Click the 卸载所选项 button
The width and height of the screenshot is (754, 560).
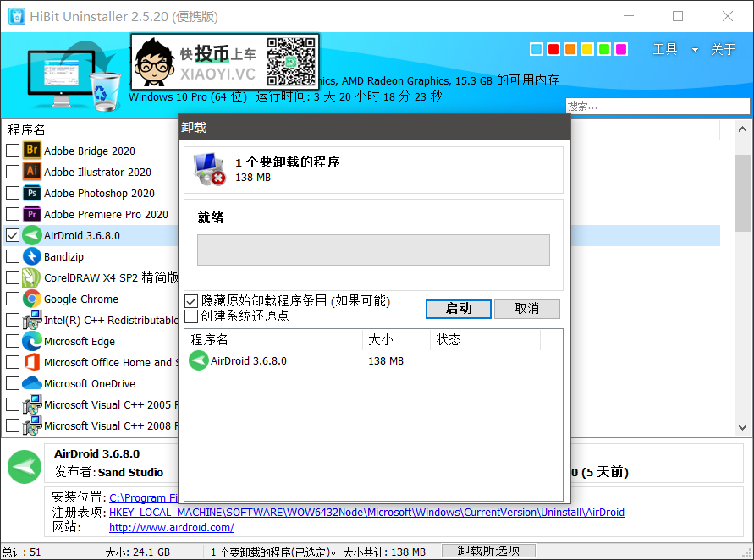(488, 551)
